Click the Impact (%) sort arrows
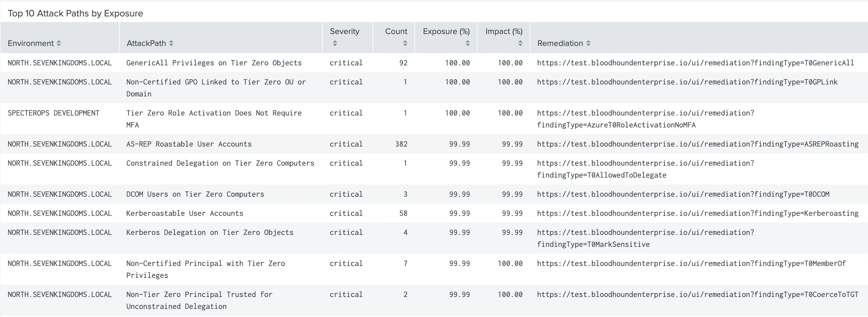 point(520,43)
